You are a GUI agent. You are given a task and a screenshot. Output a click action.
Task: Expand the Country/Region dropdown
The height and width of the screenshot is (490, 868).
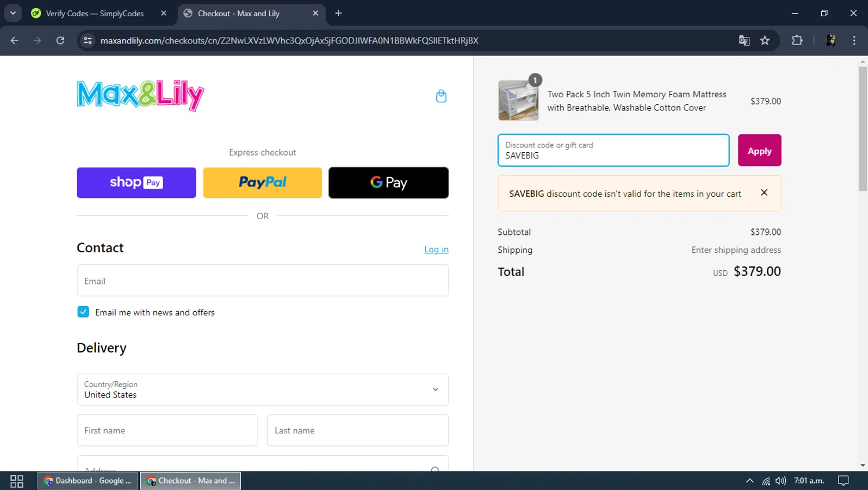(x=263, y=389)
